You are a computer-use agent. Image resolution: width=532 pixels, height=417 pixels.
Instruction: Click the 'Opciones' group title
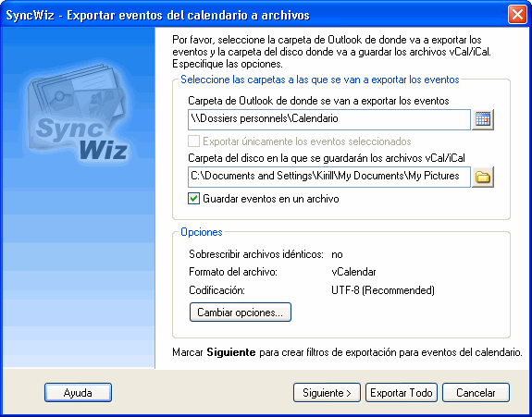tap(202, 232)
